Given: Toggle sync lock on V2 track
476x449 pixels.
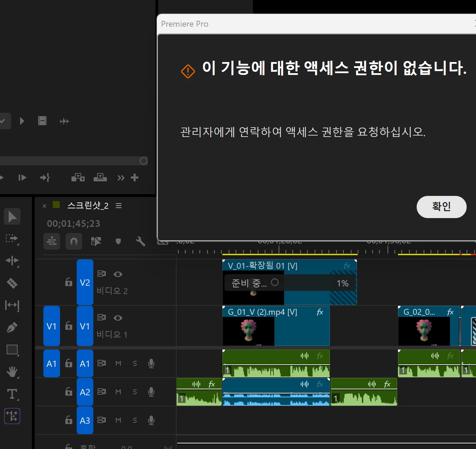Looking at the screenshot, I should [x=102, y=274].
